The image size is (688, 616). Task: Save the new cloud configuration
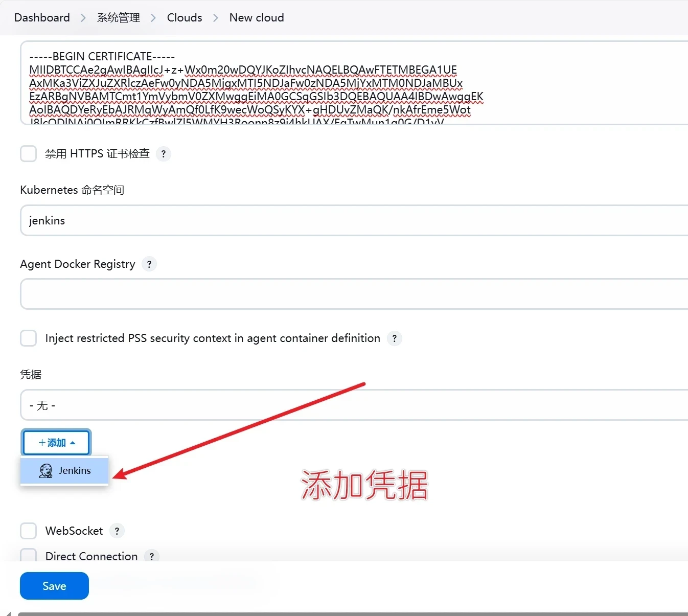pyautogui.click(x=54, y=586)
